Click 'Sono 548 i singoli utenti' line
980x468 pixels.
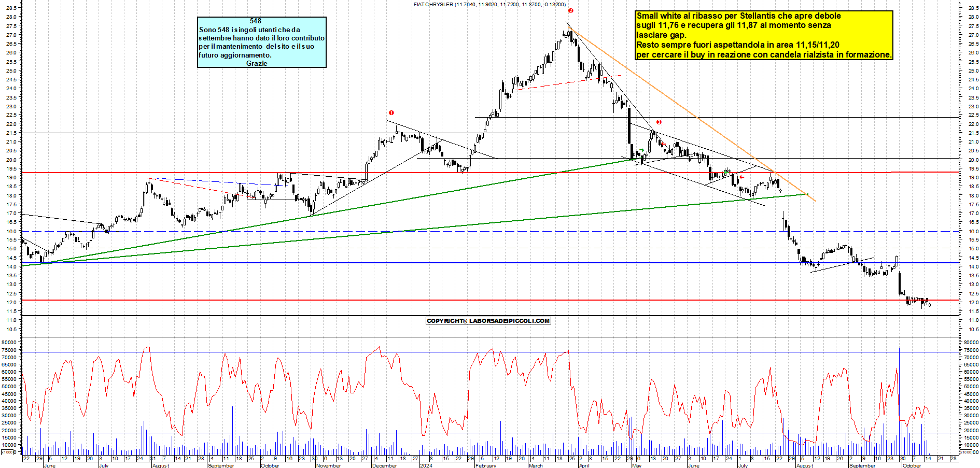(249, 30)
